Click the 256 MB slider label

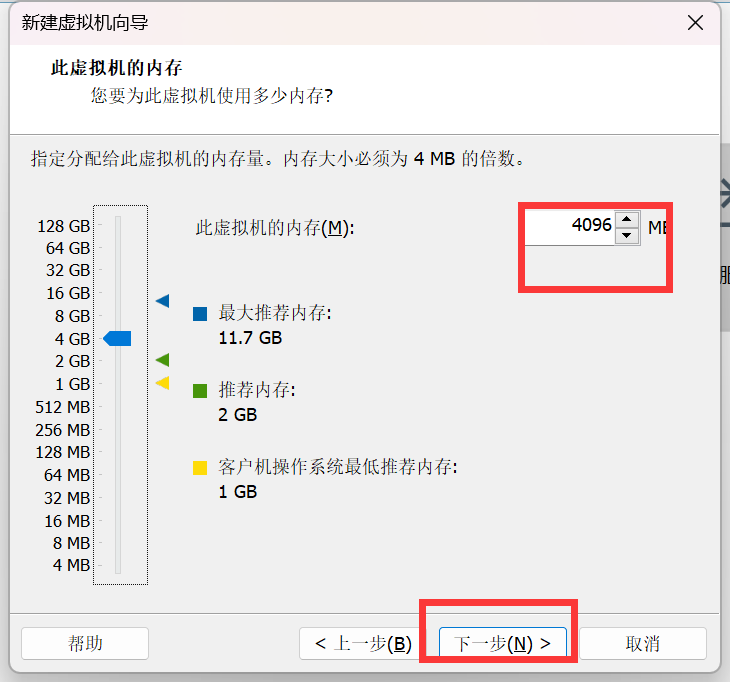(x=62, y=430)
